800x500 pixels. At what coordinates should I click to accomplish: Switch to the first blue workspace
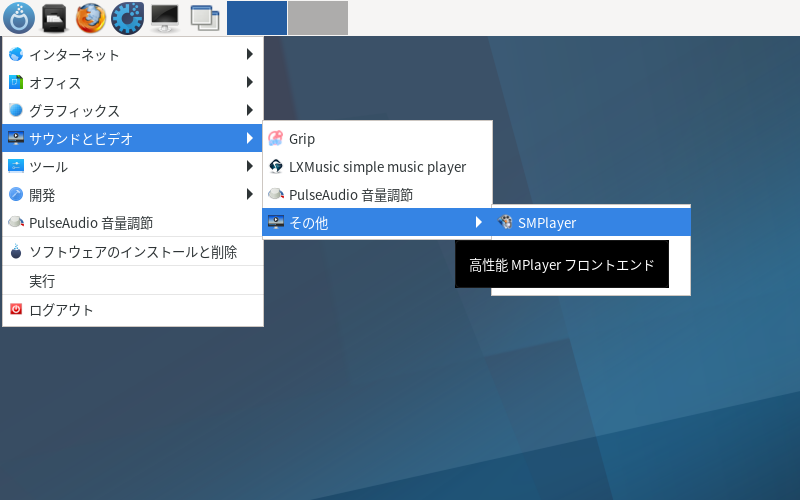point(257,18)
